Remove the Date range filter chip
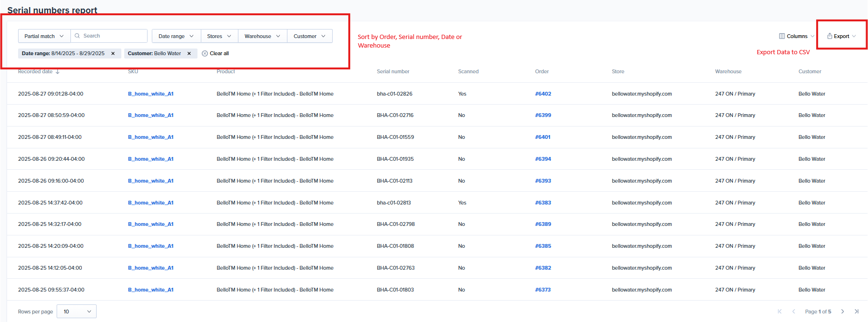868x322 pixels. (113, 53)
